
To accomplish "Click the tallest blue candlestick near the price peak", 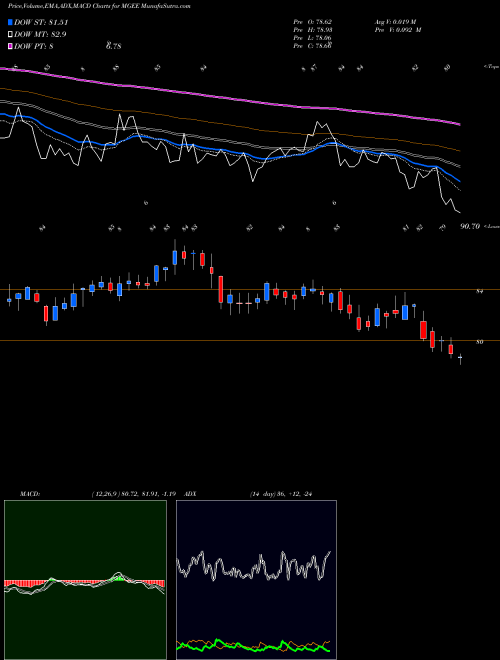I will click(x=175, y=256).
